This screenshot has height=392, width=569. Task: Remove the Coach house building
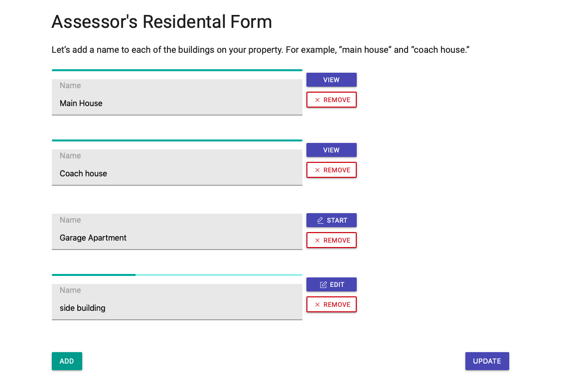click(331, 170)
